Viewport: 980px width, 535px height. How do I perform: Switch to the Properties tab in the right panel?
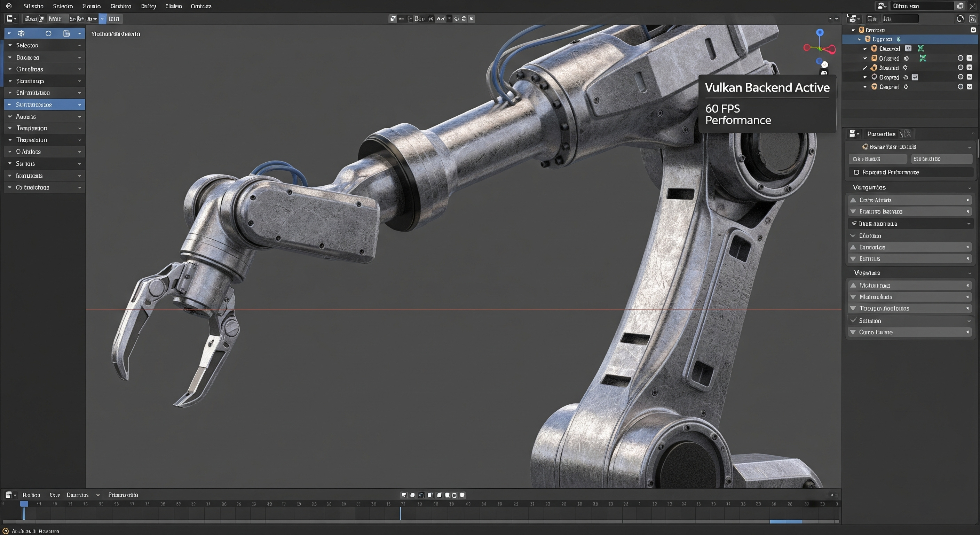tap(881, 134)
